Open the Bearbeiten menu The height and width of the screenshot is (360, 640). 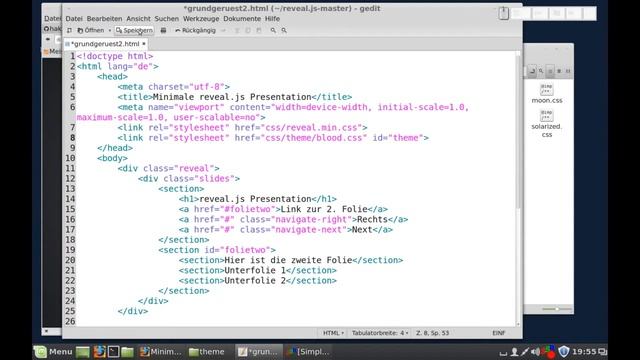[x=104, y=18]
